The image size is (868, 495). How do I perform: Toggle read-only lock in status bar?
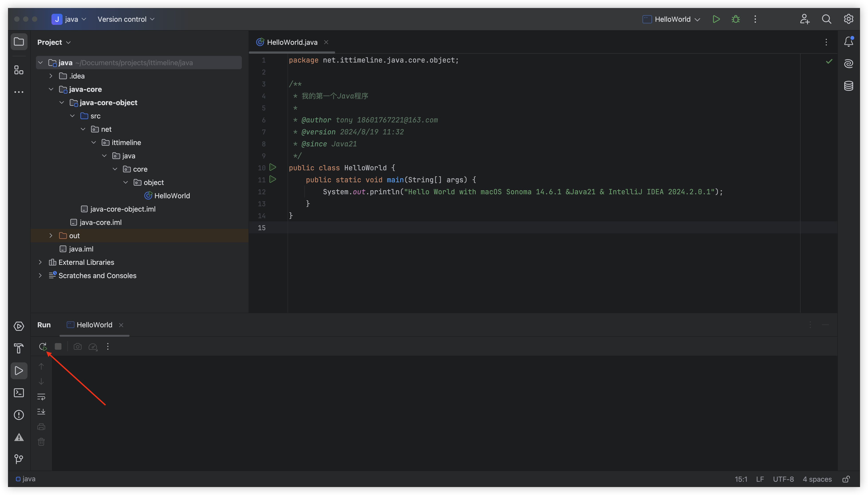click(x=846, y=479)
